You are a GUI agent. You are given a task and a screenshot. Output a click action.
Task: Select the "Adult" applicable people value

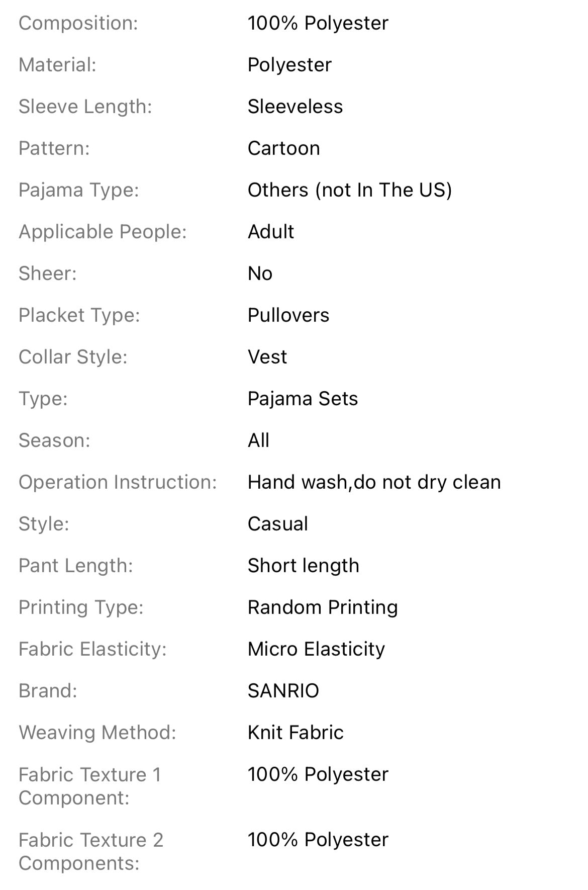point(271,232)
